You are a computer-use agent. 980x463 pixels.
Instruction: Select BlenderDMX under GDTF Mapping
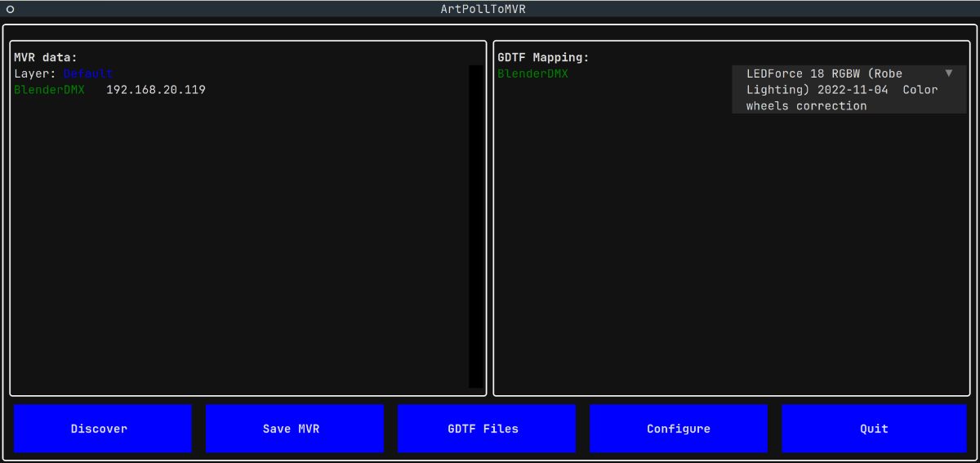click(x=532, y=74)
